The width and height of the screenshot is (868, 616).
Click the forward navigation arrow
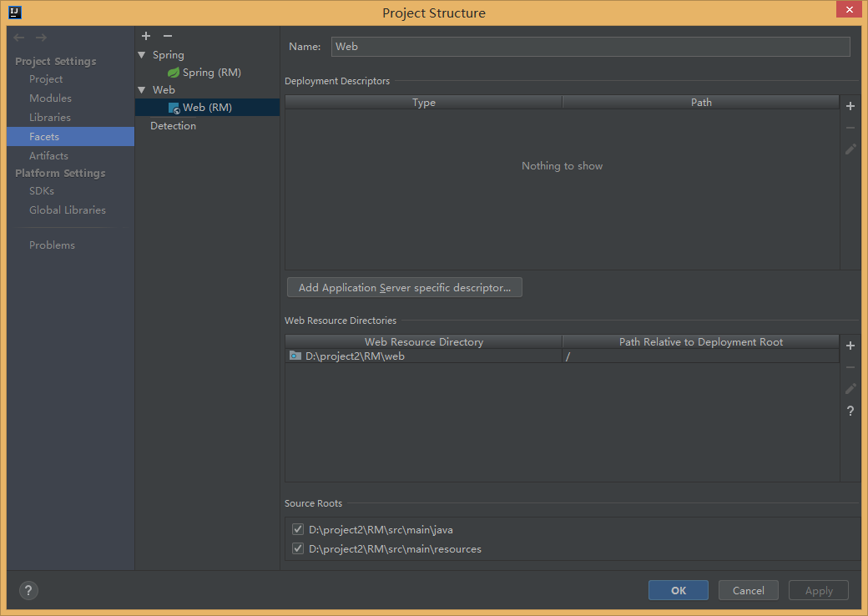(x=41, y=37)
